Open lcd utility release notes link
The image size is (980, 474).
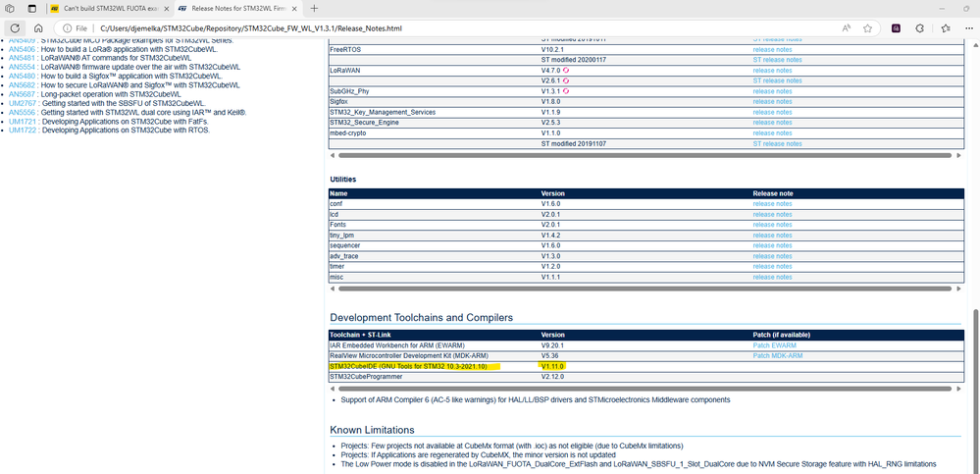pos(772,214)
